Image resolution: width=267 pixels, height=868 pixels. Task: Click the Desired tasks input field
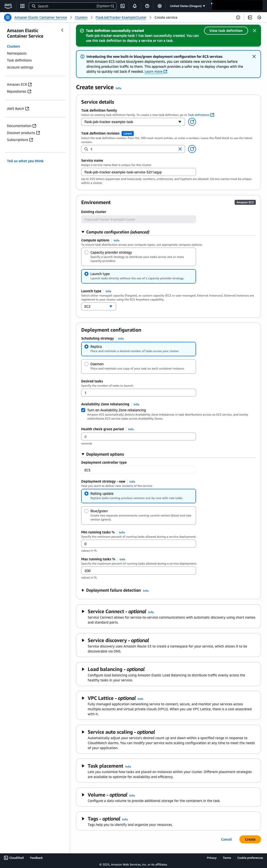coord(138,393)
